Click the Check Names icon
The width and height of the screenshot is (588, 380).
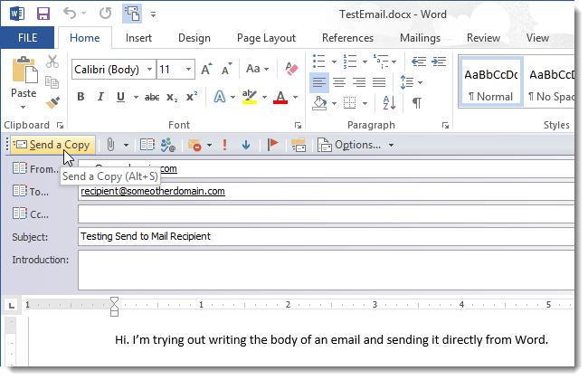tap(167, 145)
